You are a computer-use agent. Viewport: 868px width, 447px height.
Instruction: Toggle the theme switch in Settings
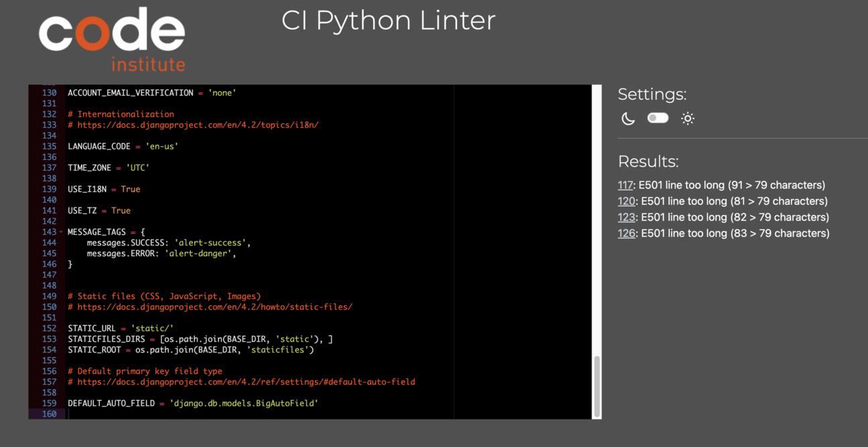pyautogui.click(x=658, y=118)
